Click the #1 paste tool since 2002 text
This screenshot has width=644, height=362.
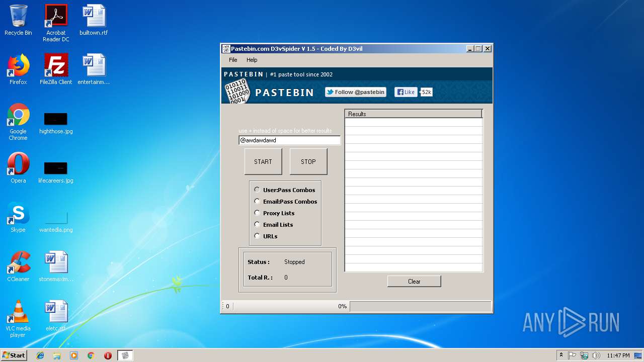tap(301, 74)
